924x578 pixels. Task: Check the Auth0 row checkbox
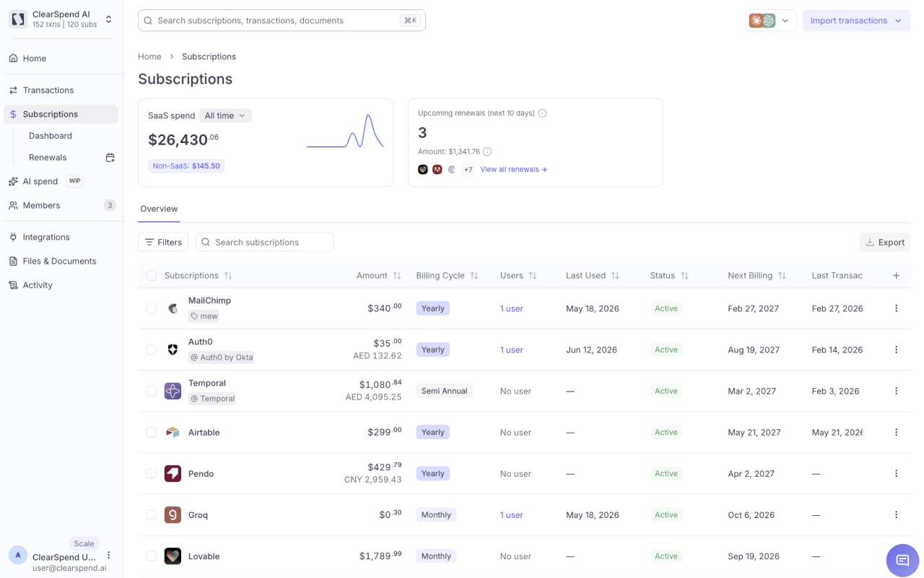tap(152, 350)
